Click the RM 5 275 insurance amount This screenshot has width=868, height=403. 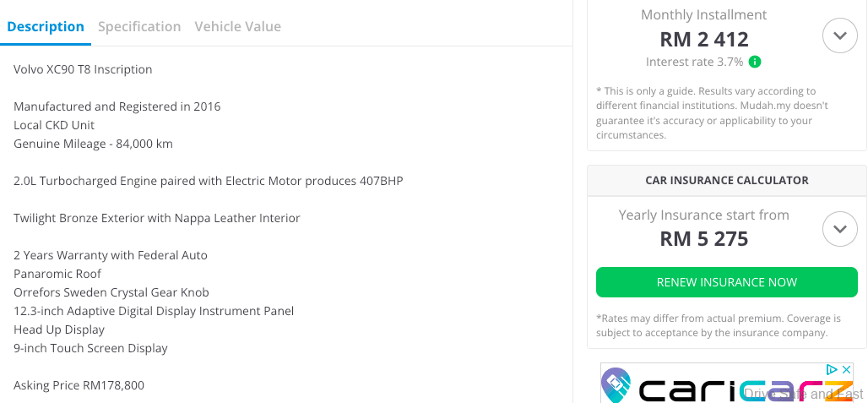click(x=703, y=238)
